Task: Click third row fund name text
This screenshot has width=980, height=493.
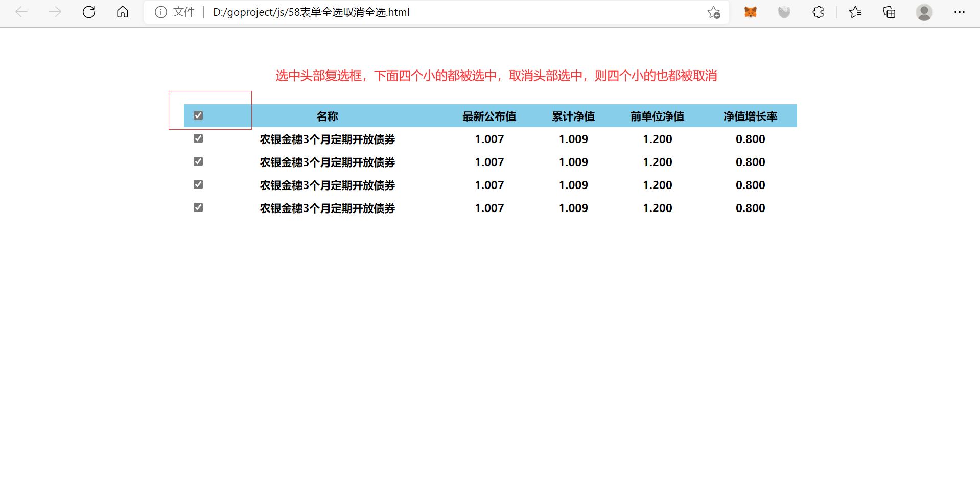Action: coord(328,185)
